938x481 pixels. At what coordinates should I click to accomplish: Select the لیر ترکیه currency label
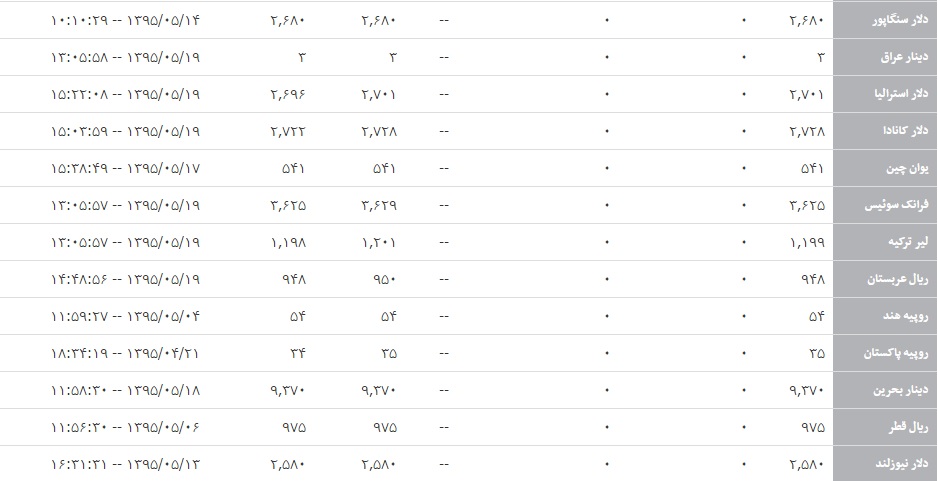coord(907,242)
